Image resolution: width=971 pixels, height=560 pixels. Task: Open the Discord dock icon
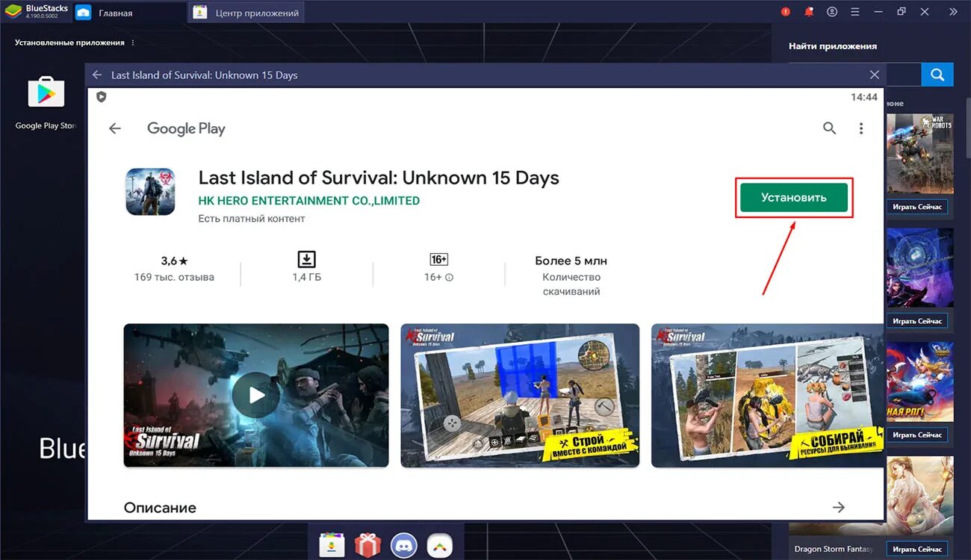pos(404,546)
